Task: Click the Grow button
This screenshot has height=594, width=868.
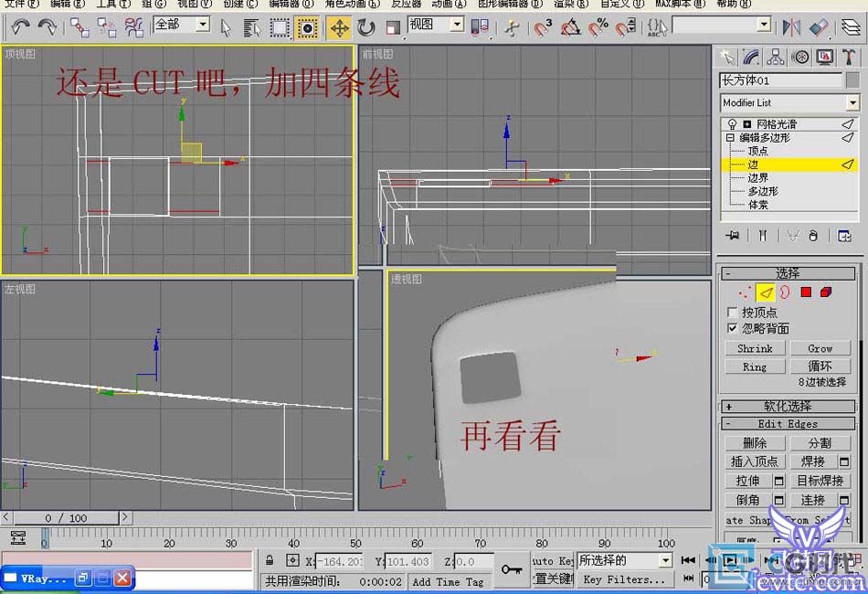Action: click(x=820, y=348)
